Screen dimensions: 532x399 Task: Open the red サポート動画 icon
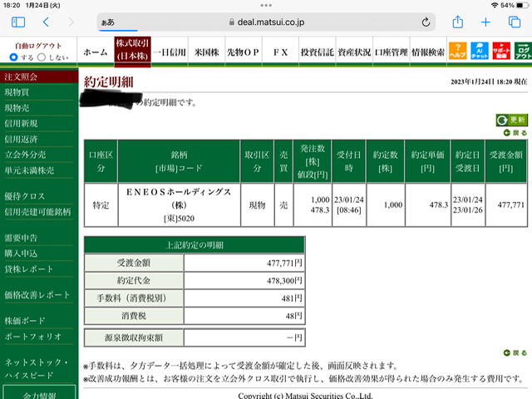click(501, 51)
